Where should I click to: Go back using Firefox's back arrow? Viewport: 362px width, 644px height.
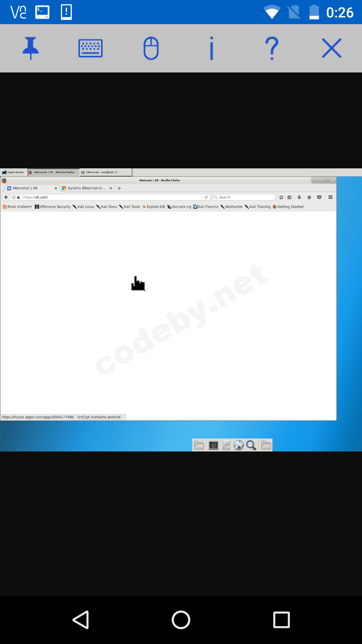pyautogui.click(x=6, y=197)
